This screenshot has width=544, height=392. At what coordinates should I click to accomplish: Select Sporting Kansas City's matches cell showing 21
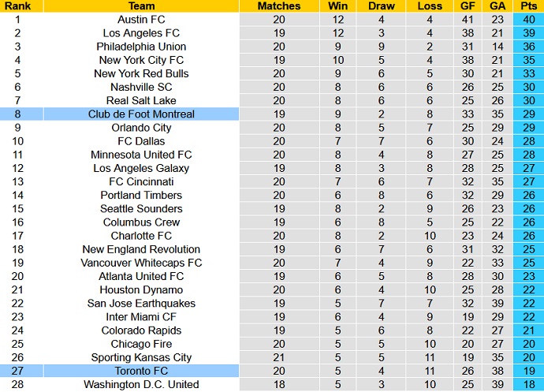click(x=279, y=357)
